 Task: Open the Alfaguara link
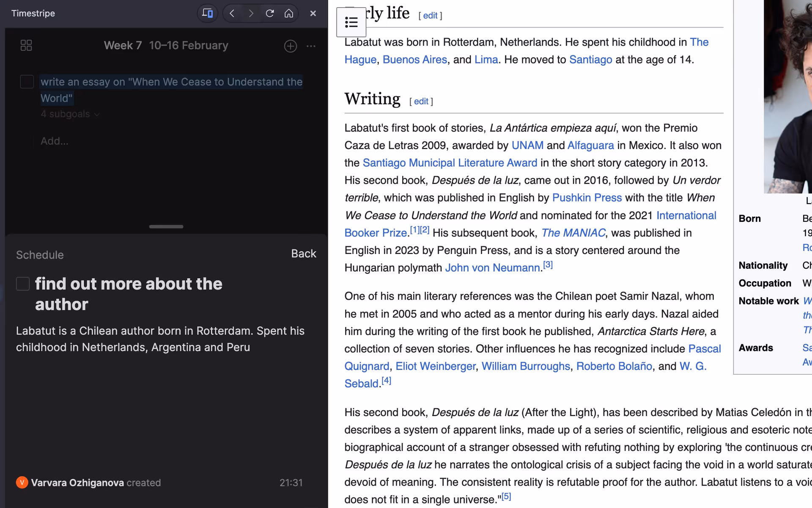pyautogui.click(x=591, y=146)
